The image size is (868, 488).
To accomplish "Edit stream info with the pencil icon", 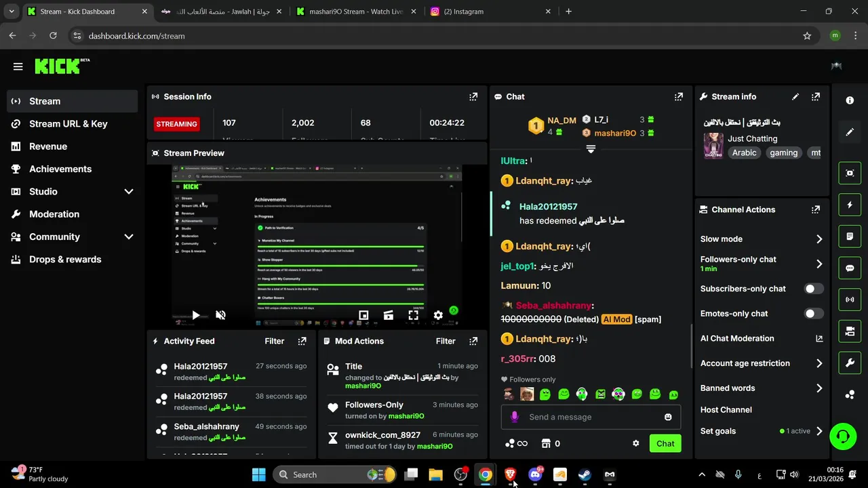I will coord(795,97).
